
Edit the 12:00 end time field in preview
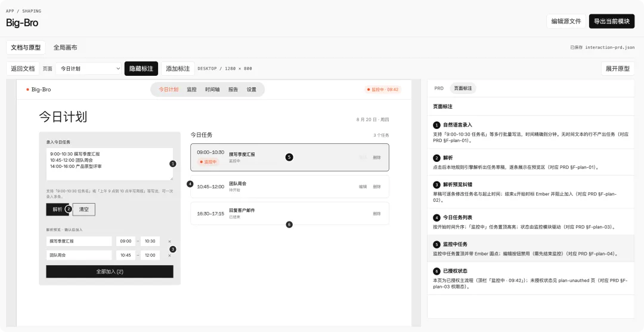[x=150, y=255]
